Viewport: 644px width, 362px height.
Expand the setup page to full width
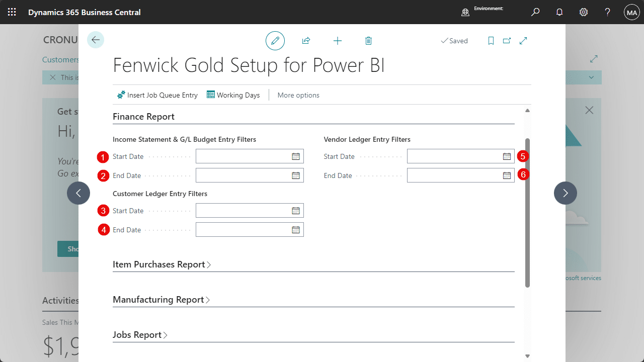click(x=523, y=41)
